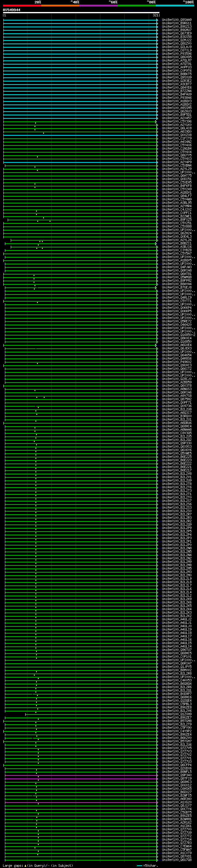
Task: Select hit label UniRef100_Q6U7Q8
Action: pos(176,860)
